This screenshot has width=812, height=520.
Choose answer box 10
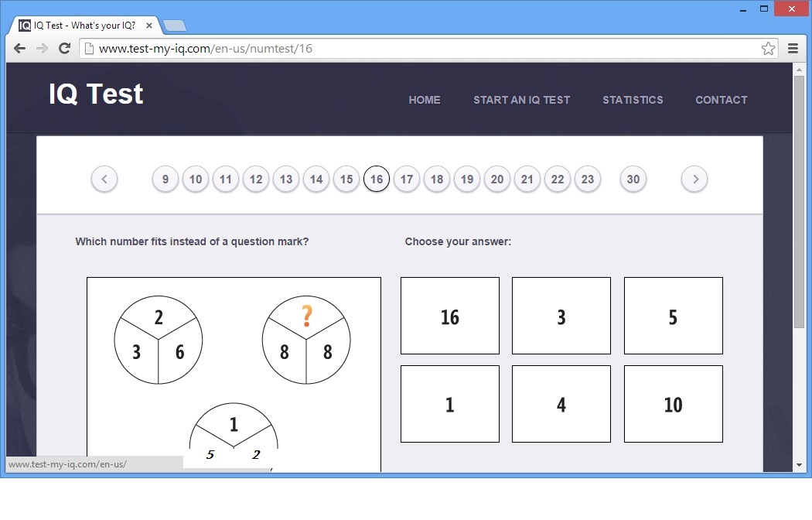click(674, 404)
